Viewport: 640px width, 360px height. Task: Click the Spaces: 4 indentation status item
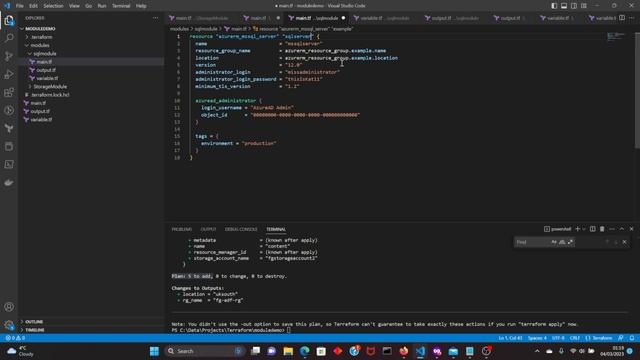pyautogui.click(x=537, y=338)
